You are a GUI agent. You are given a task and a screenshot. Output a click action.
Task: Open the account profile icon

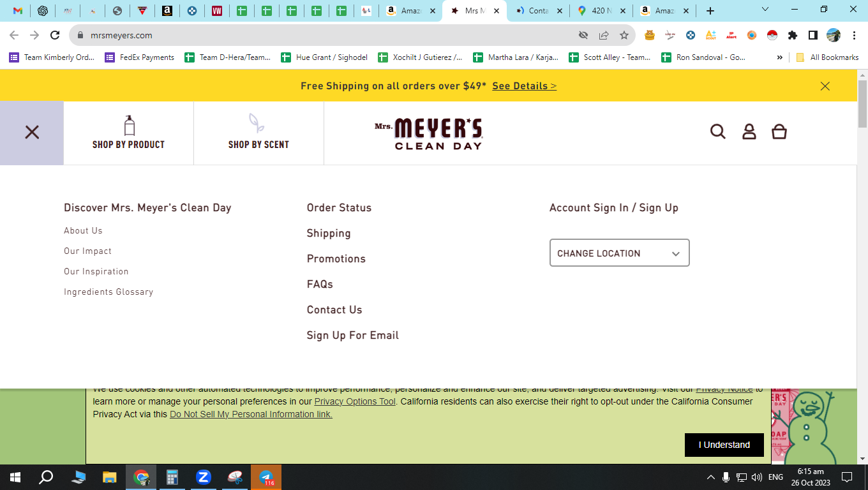click(749, 131)
